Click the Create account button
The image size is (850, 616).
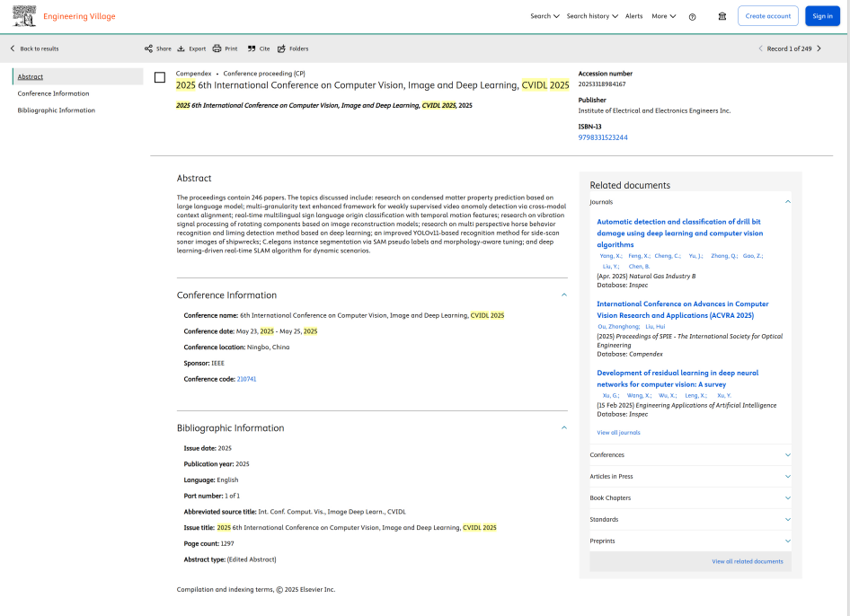click(767, 16)
